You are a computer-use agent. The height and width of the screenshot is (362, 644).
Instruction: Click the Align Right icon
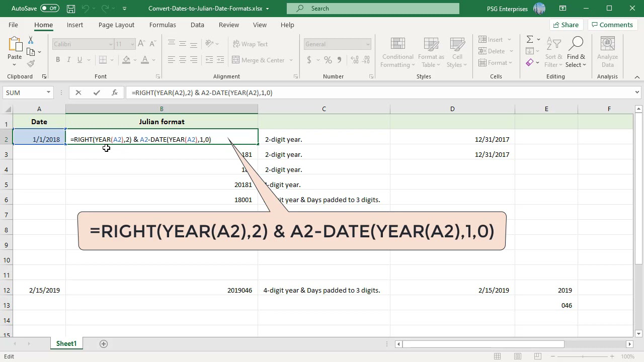coord(193,60)
